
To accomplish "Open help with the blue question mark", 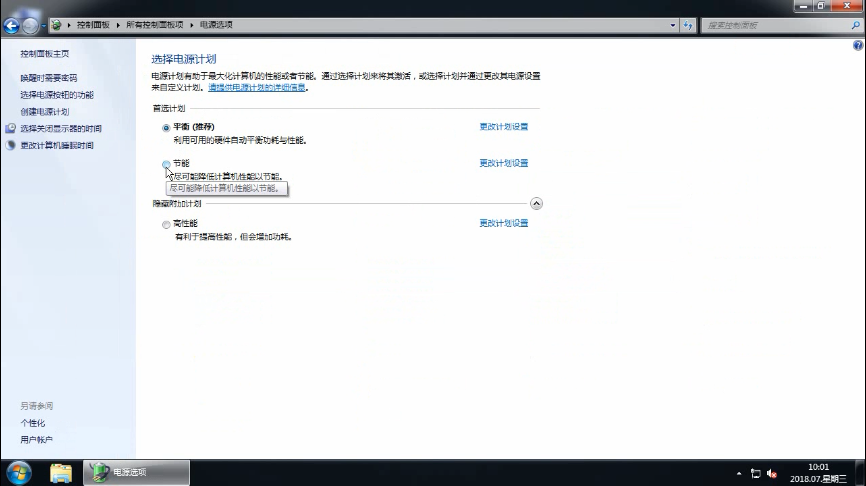I will coord(858,45).
